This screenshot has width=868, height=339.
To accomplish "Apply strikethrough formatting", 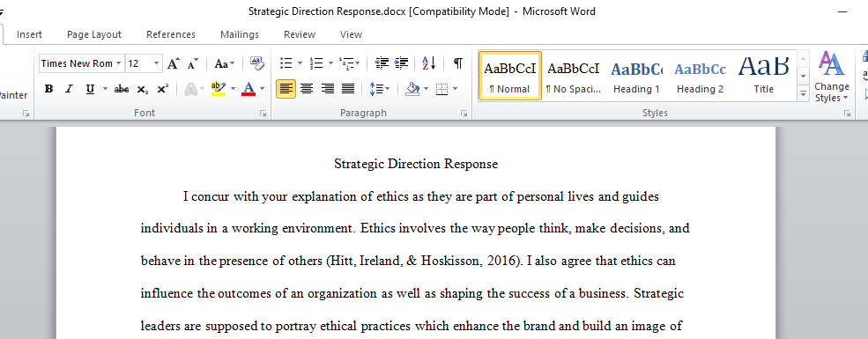I will (122, 89).
